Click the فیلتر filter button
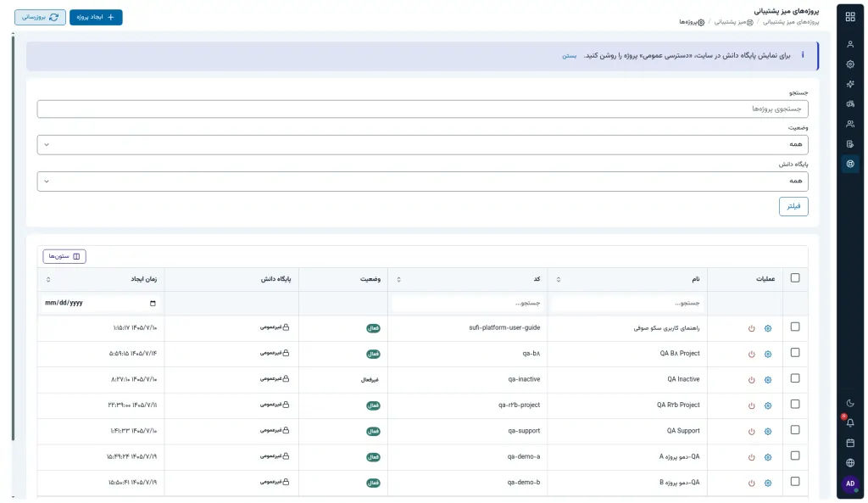Viewport: 868px width, 503px height. [x=793, y=207]
